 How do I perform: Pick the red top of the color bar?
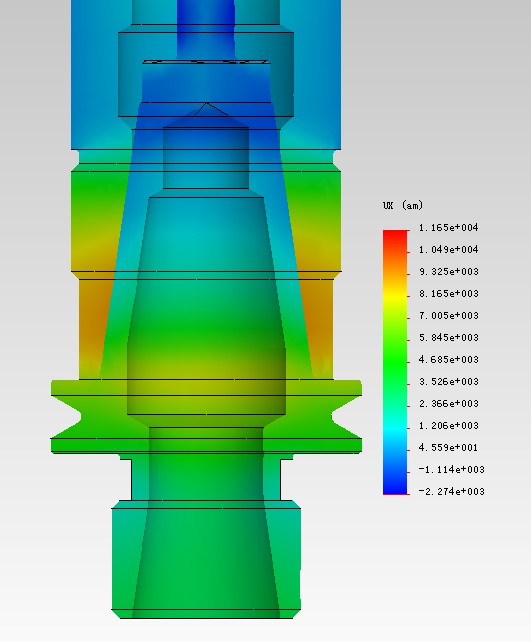click(395, 237)
